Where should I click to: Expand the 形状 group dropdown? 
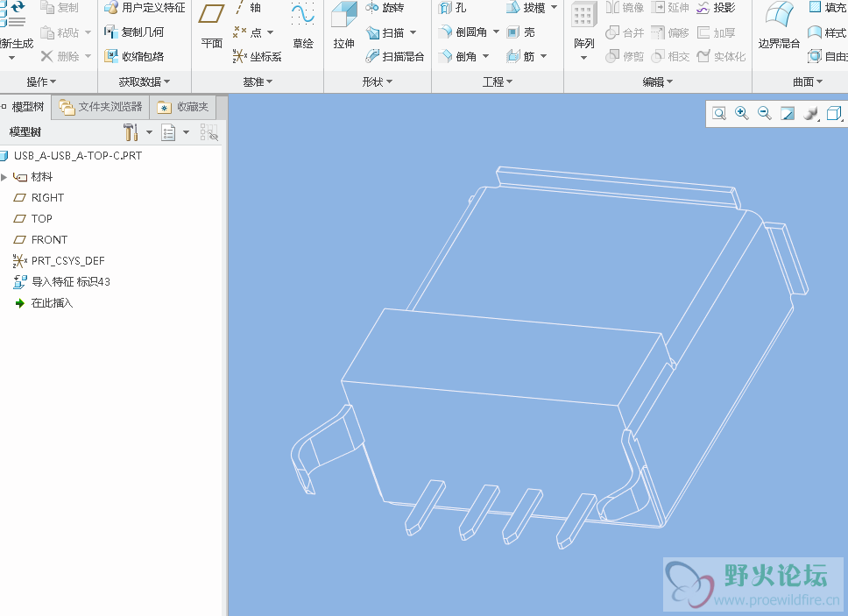(378, 81)
